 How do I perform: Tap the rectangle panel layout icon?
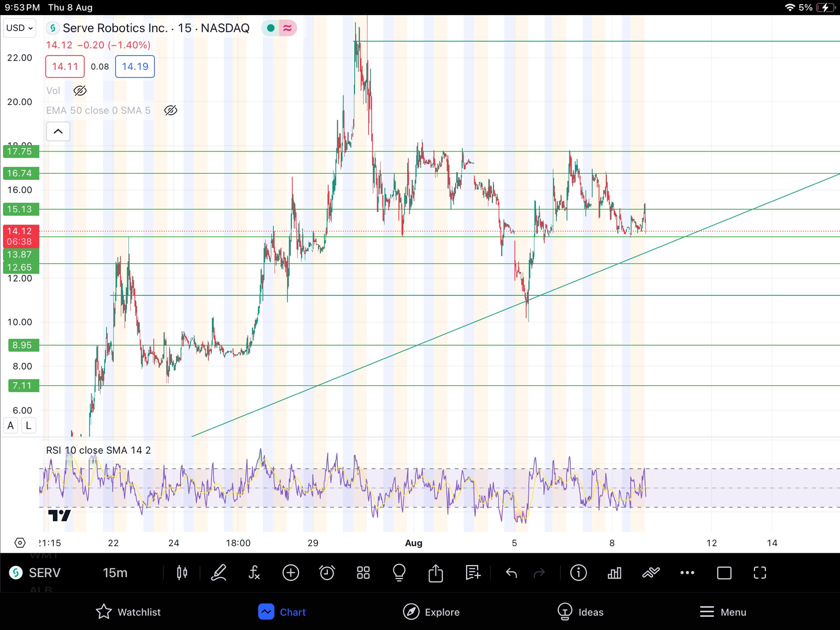724,572
